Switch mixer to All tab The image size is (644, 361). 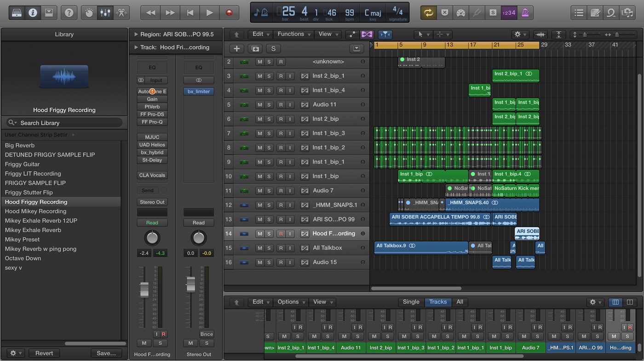pos(460,302)
